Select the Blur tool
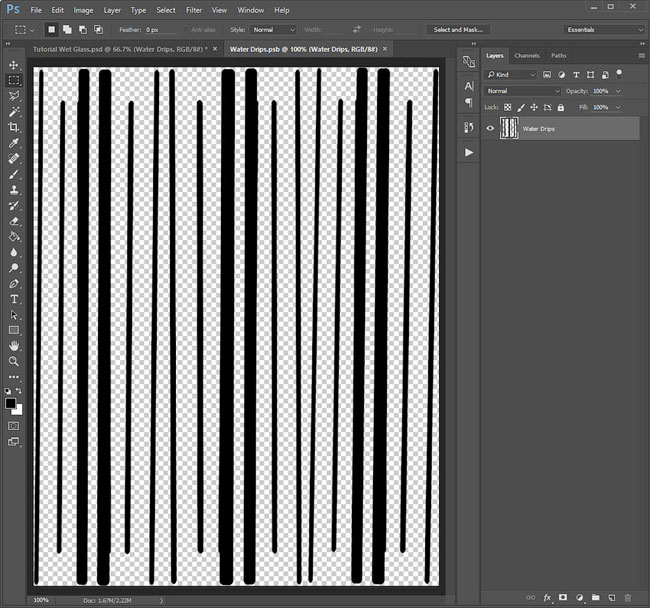This screenshot has height=608, width=650. [x=14, y=252]
